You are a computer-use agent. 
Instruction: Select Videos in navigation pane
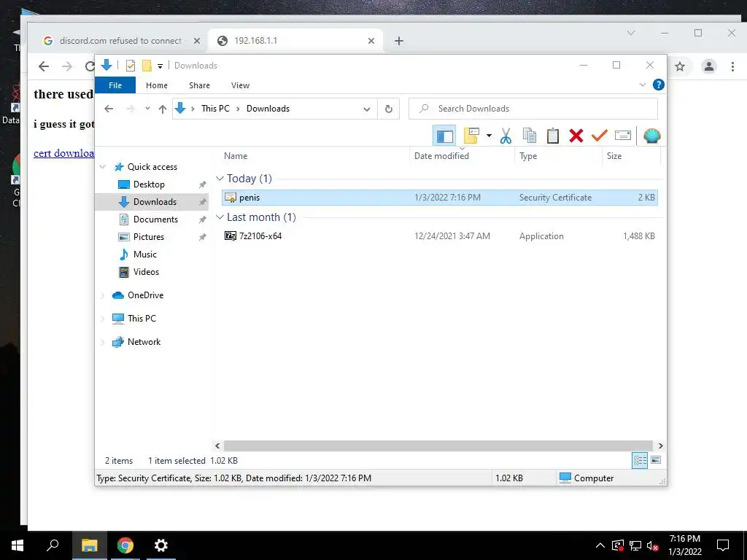pyautogui.click(x=146, y=272)
